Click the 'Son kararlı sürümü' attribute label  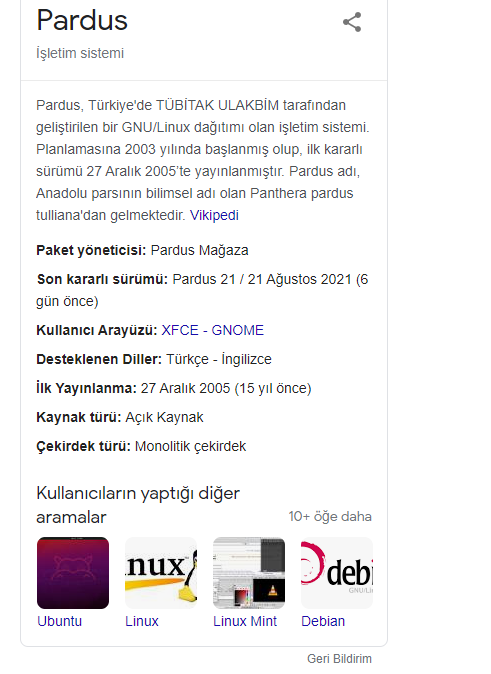[102, 279]
